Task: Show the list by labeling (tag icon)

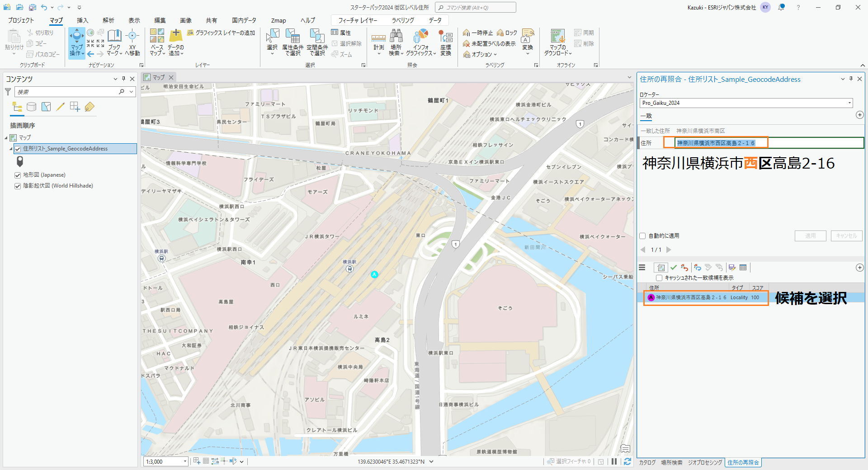Action: pyautogui.click(x=90, y=107)
